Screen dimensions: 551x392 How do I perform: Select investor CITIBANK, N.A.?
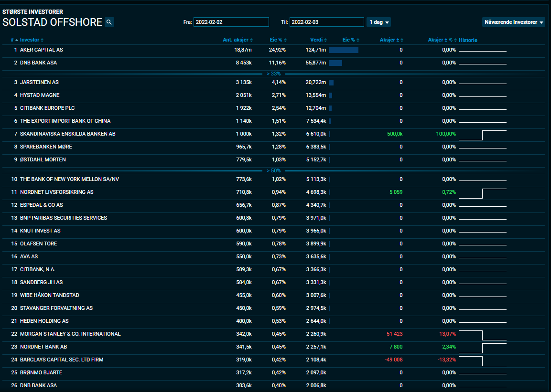coord(38,269)
